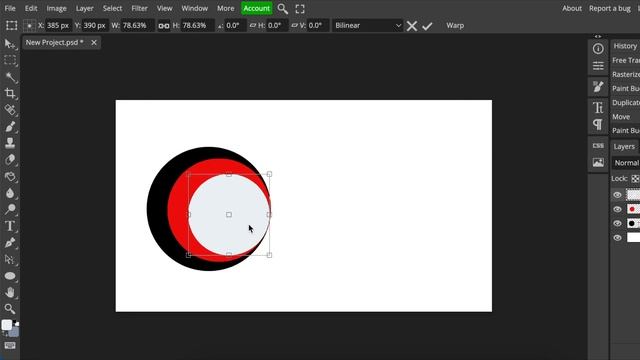Open the Image menu
640x360 pixels.
tap(56, 8)
